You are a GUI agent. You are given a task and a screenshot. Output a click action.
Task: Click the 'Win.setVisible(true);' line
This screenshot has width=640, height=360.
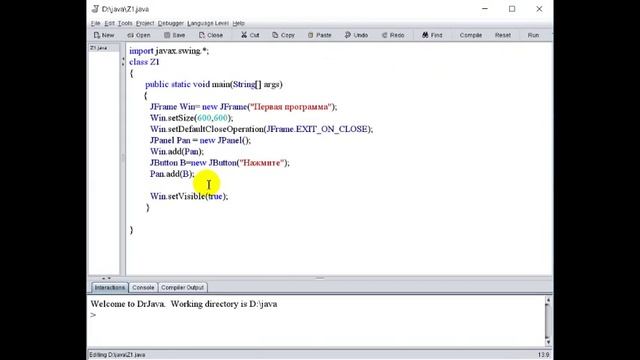(189, 196)
